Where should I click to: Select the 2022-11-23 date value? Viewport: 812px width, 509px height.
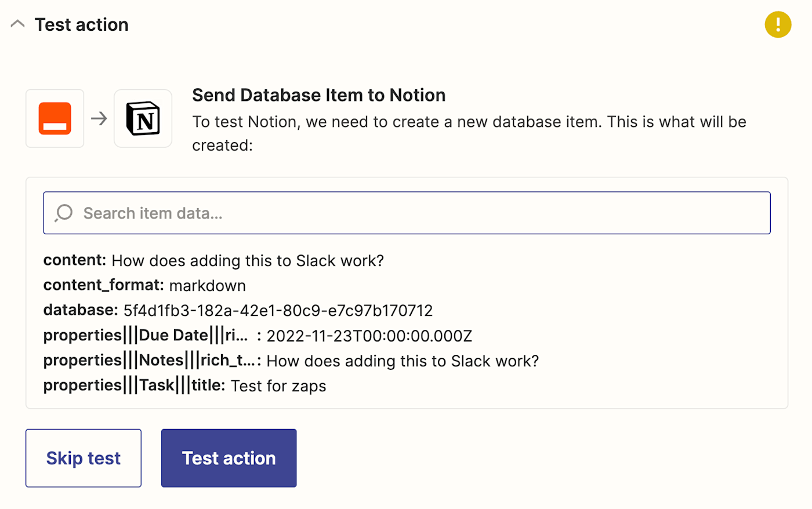[x=369, y=336]
